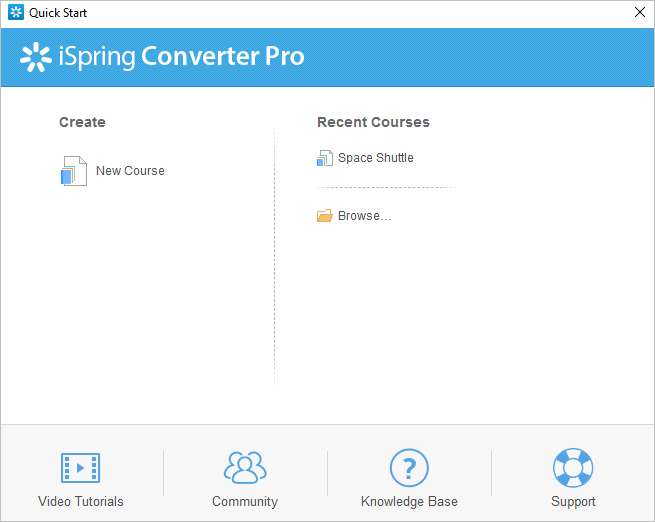Click the Community text label

click(245, 502)
